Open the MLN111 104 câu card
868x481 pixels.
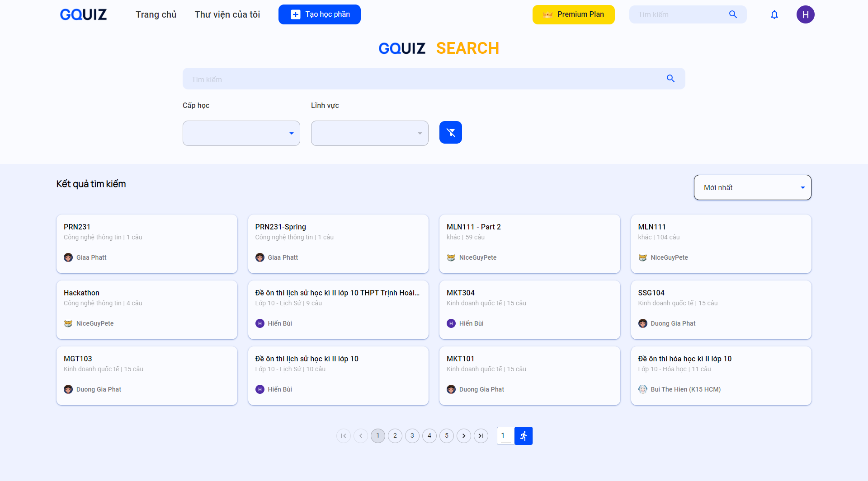[x=721, y=244]
